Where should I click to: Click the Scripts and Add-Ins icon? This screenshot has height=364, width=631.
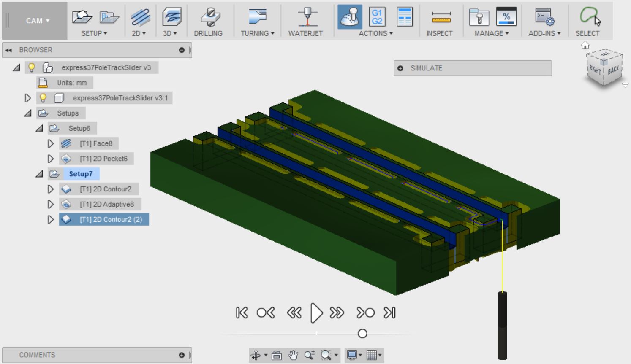[x=545, y=17]
